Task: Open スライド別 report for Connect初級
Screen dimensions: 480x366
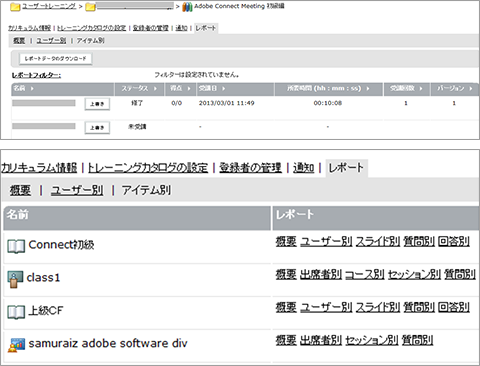Action: [x=378, y=241]
